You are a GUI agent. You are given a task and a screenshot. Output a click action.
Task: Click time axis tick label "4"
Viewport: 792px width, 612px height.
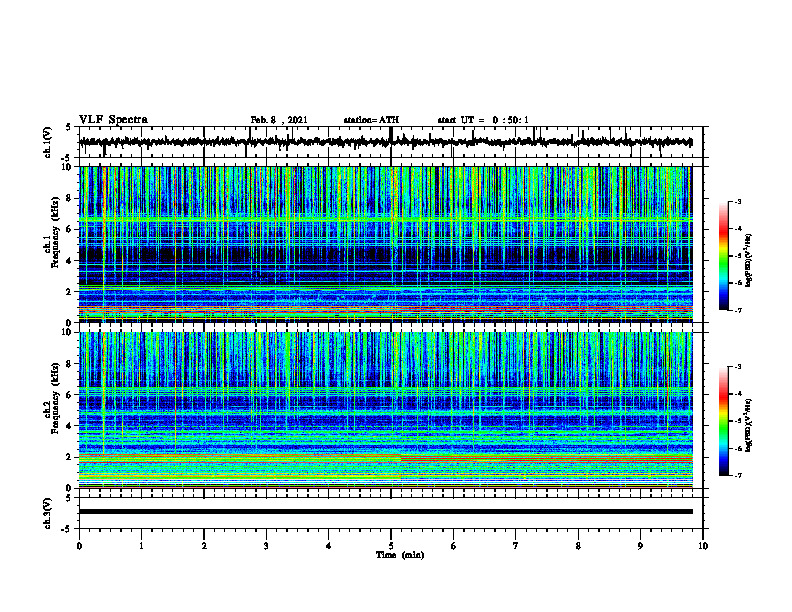(x=329, y=545)
